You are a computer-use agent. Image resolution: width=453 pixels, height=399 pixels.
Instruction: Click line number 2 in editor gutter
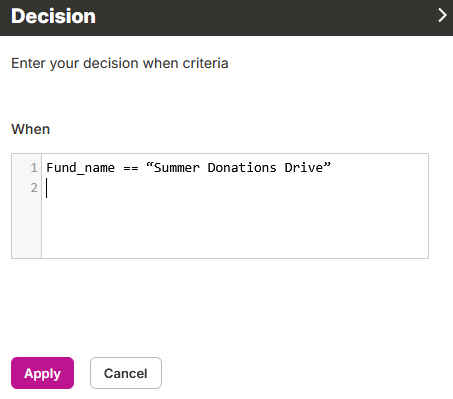click(34, 188)
